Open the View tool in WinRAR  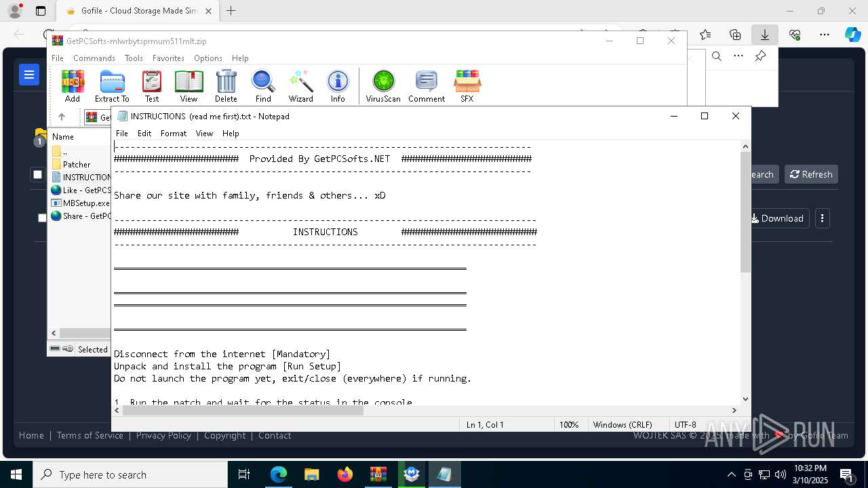pos(189,86)
